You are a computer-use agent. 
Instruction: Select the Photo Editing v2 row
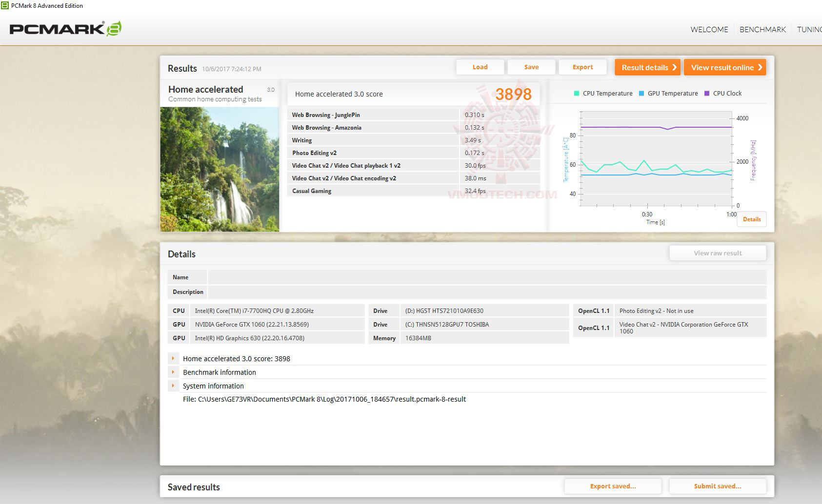point(414,153)
